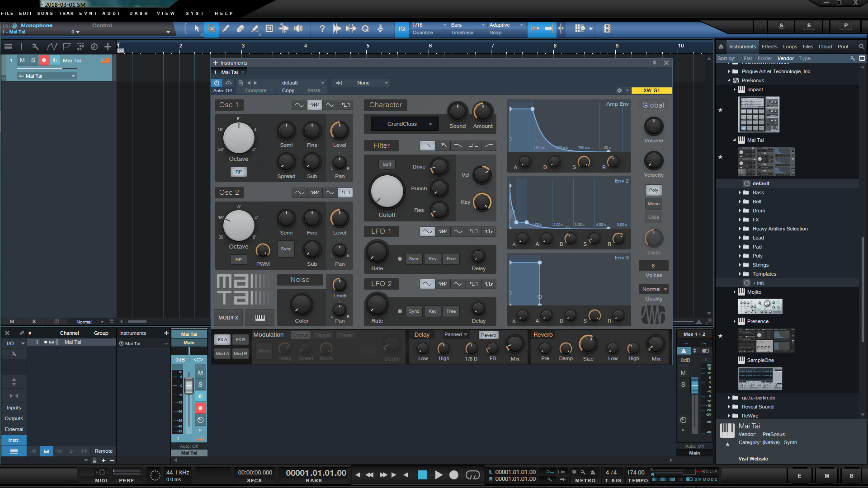Open the MOD/FX page button

[228, 318]
